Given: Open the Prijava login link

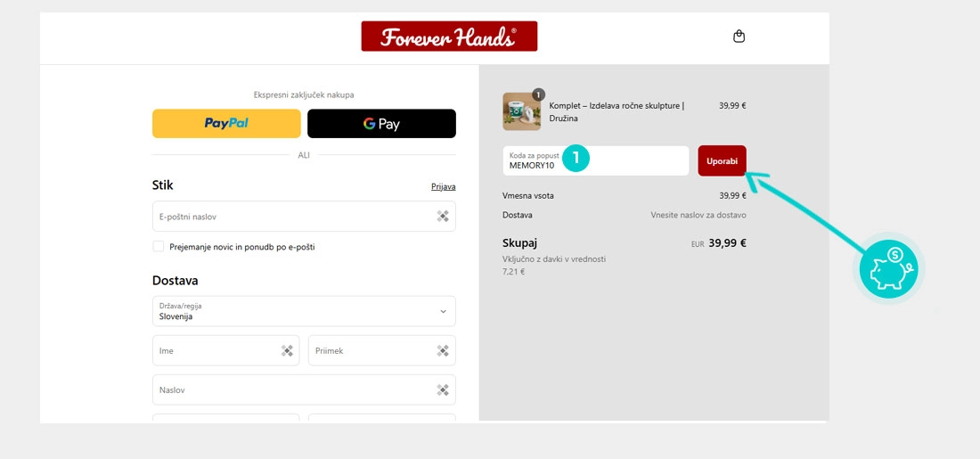Looking at the screenshot, I should [x=443, y=187].
